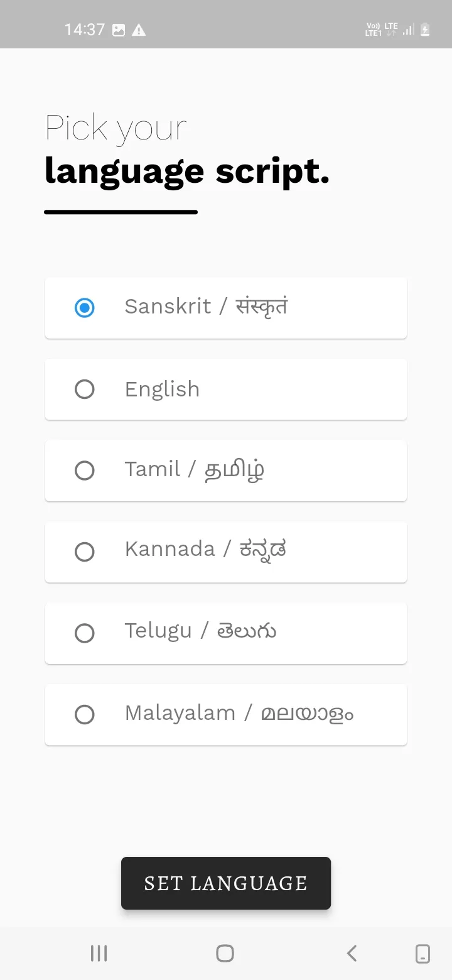Tap the Kannada language option row
The image size is (452, 980).
click(226, 552)
